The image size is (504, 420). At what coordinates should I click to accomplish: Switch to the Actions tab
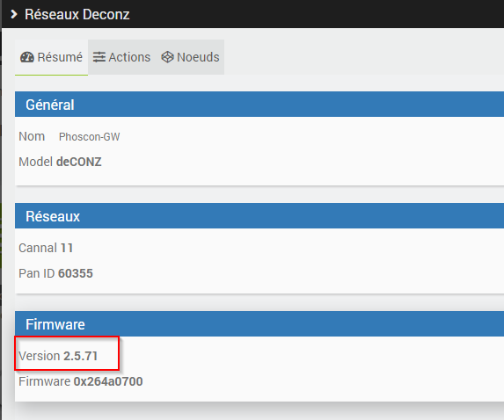click(x=121, y=57)
